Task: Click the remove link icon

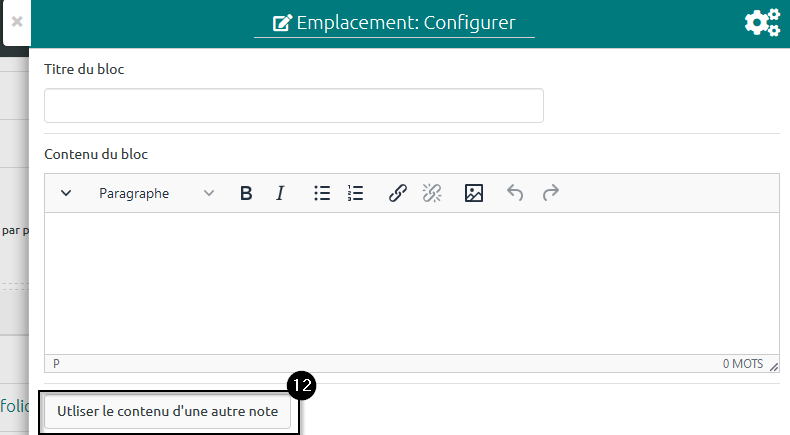Action: [432, 194]
